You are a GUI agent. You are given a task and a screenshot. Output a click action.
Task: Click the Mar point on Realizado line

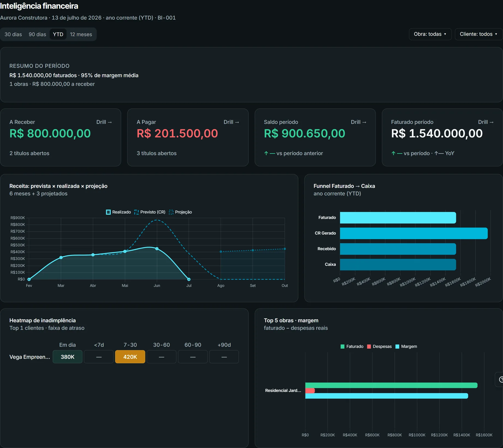[61, 257]
